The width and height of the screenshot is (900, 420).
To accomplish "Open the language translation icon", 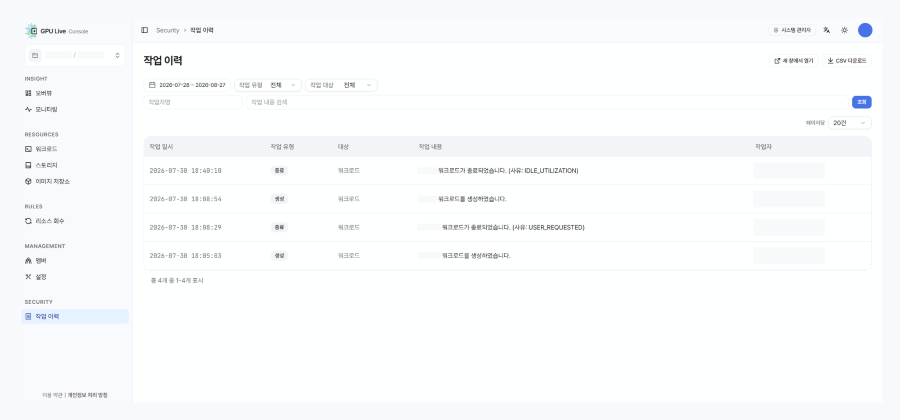I will pyautogui.click(x=827, y=30).
